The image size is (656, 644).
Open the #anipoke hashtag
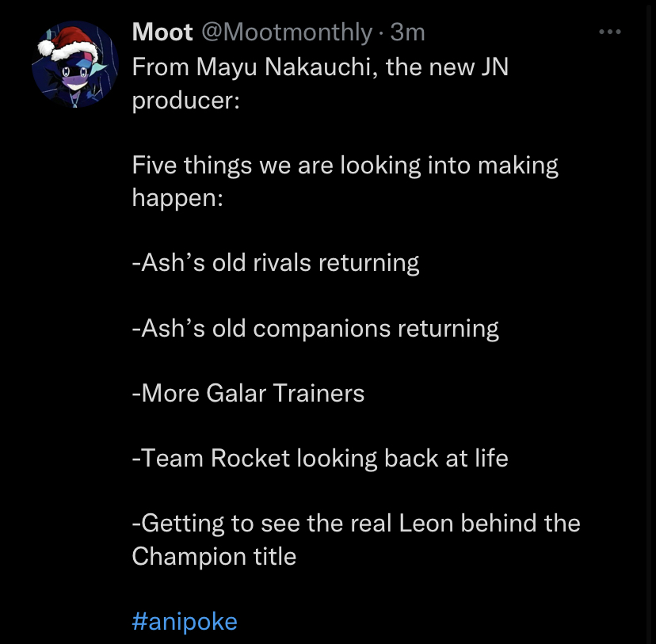(185, 621)
